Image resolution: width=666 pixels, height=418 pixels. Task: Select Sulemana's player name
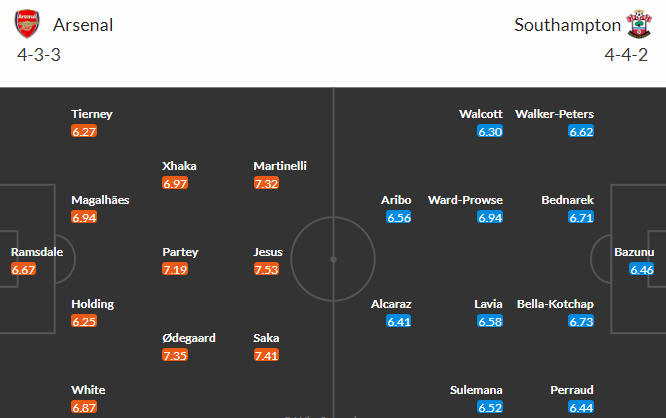coord(476,390)
